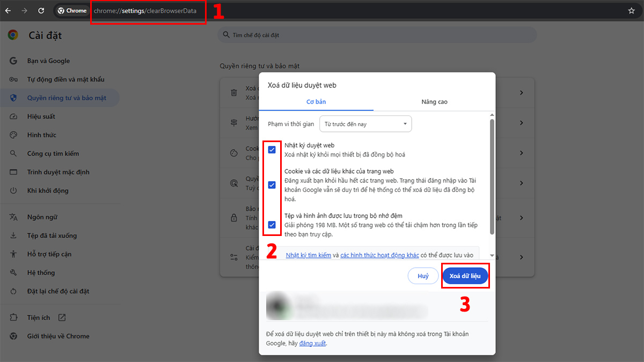Image resolution: width=644 pixels, height=362 pixels.
Task: Click the gauge icon for Hiệu suất
Action: pyautogui.click(x=14, y=116)
